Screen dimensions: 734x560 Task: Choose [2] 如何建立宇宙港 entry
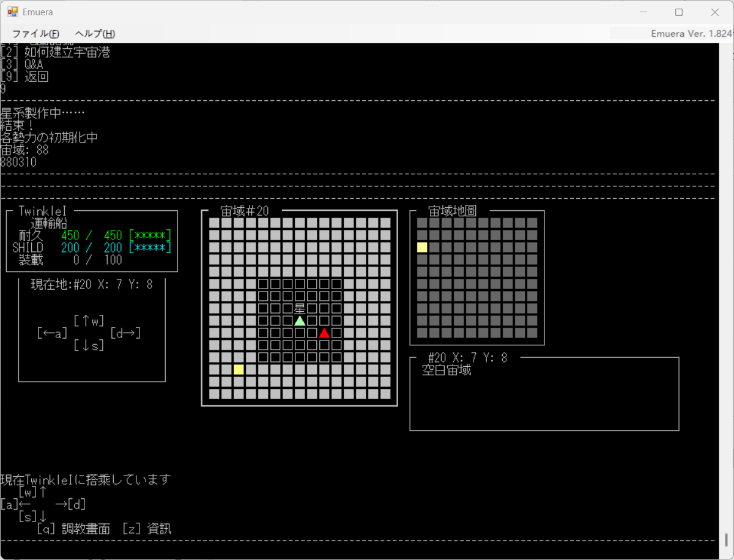coord(55,52)
